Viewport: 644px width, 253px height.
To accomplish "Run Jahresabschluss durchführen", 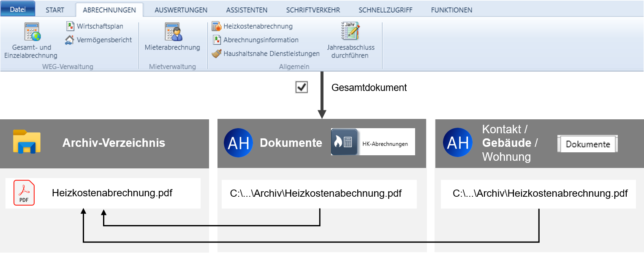I will click(x=350, y=32).
